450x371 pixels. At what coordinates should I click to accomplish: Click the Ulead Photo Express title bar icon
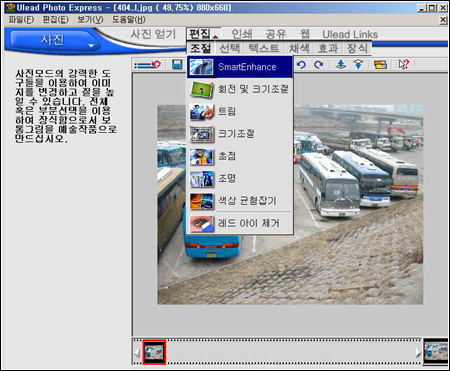coord(10,8)
